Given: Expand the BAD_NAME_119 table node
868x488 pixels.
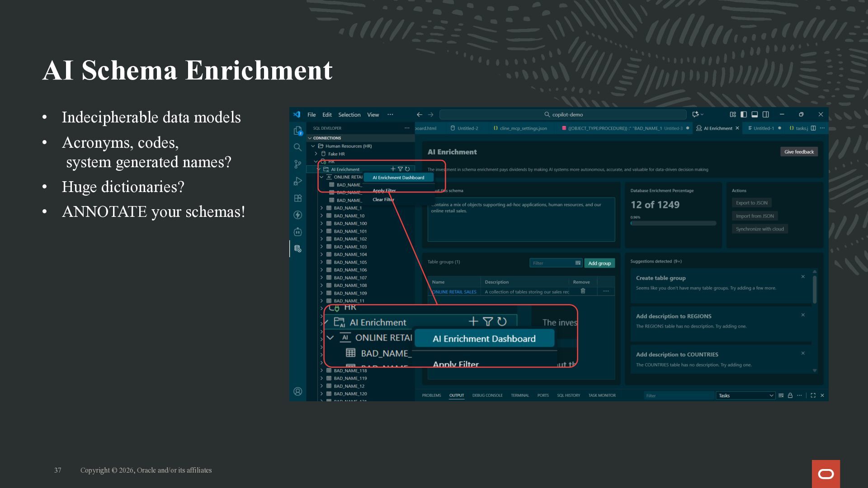Looking at the screenshot, I should pos(321,378).
